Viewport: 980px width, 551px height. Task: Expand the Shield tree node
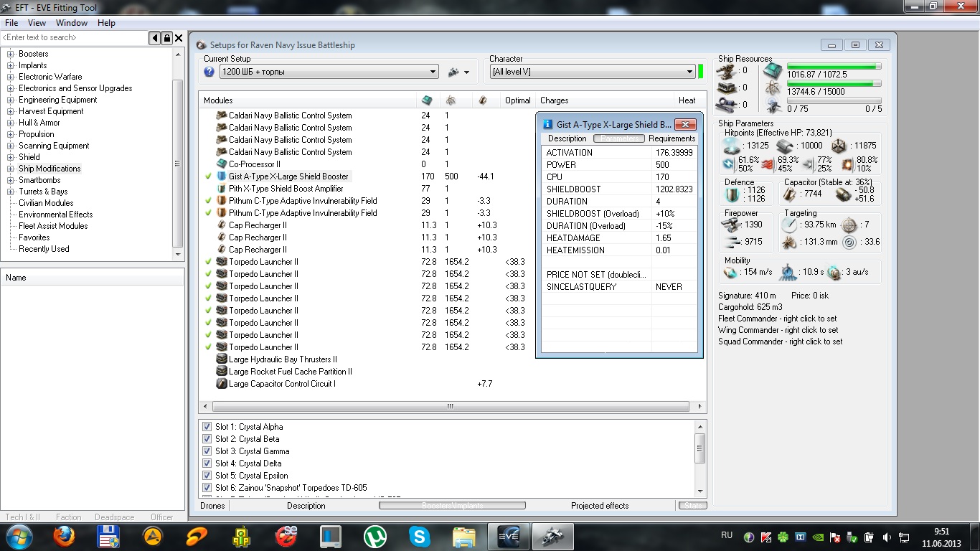point(11,157)
